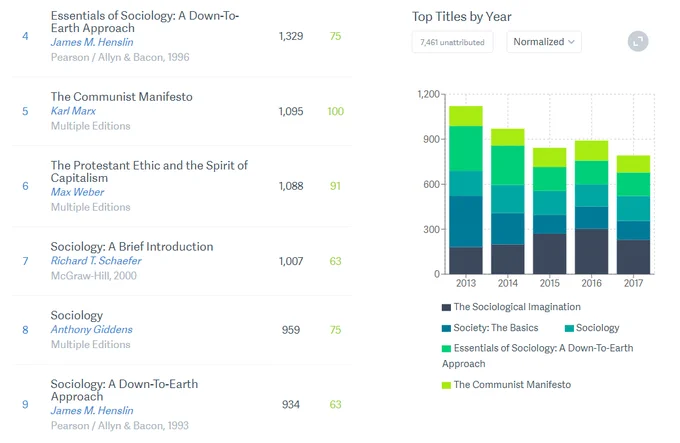
Task: Click publisher text Pearson / Allyn & Bacon, 1993
Action: point(120,426)
